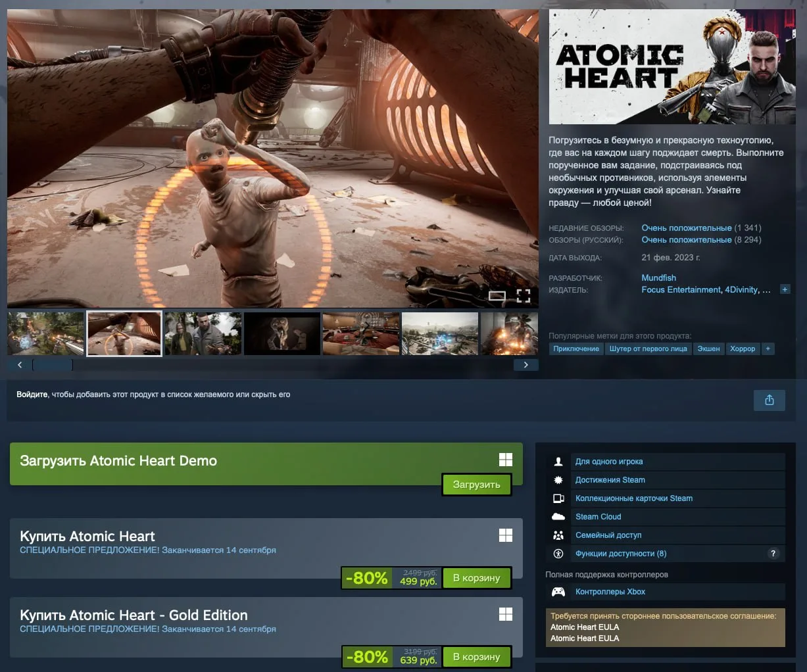Click the Atomic Heart header capsule image
Screen dimensions: 807x672
(672, 67)
